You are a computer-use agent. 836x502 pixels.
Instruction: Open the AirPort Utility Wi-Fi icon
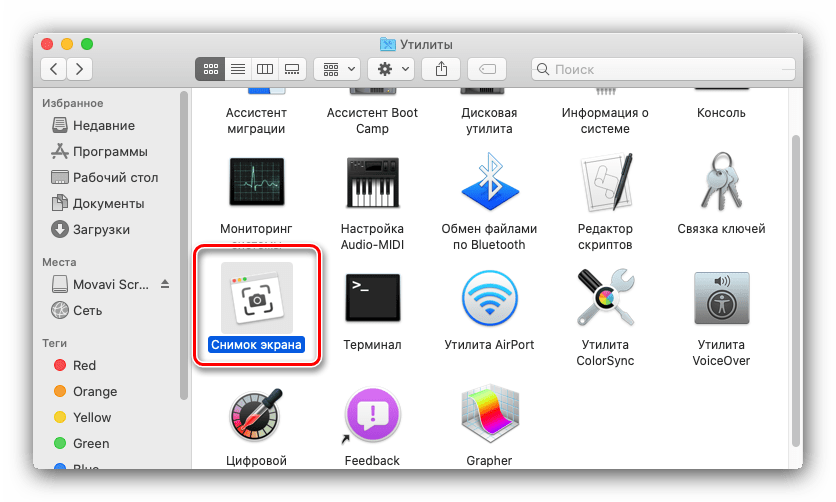pyautogui.click(x=489, y=298)
